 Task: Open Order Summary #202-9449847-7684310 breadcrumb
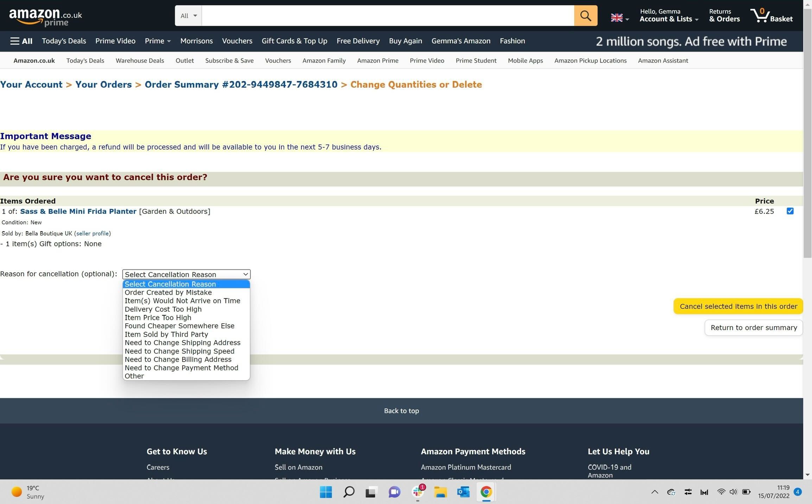[241, 85]
